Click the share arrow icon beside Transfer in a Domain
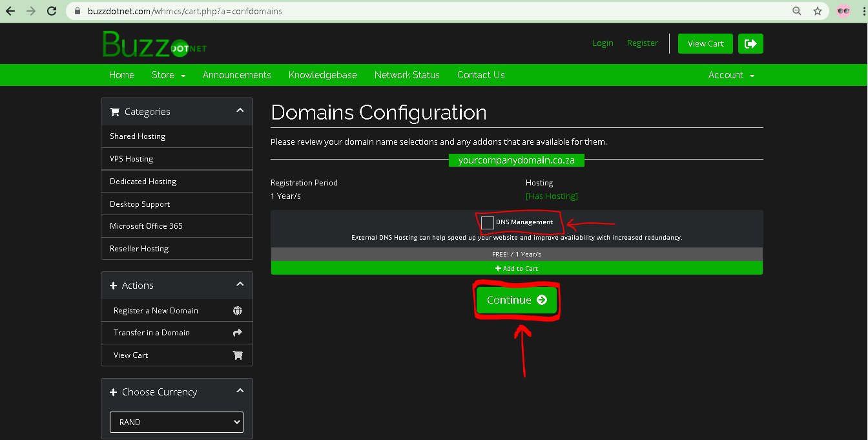This screenshot has width=868, height=440. (238, 333)
